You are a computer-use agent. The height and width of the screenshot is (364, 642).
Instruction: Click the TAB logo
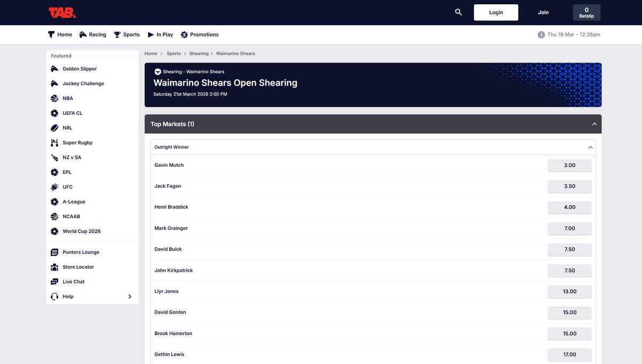click(62, 13)
